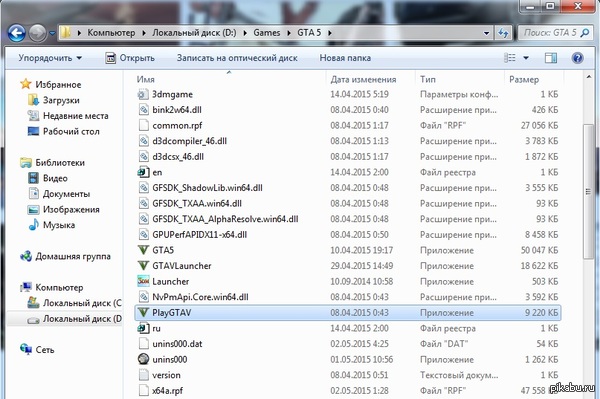Select Компьютер in the address path

point(111,33)
